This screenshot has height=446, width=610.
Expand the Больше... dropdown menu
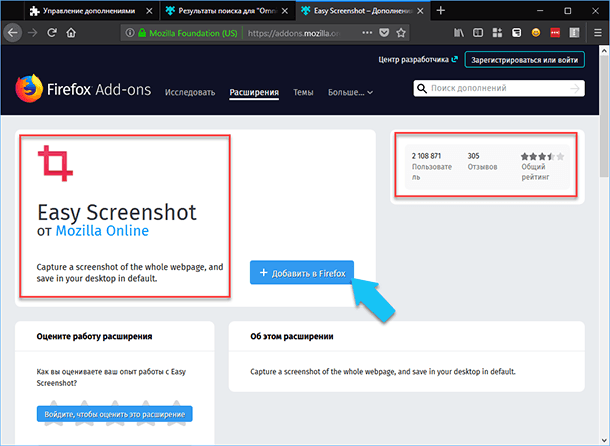click(x=350, y=92)
